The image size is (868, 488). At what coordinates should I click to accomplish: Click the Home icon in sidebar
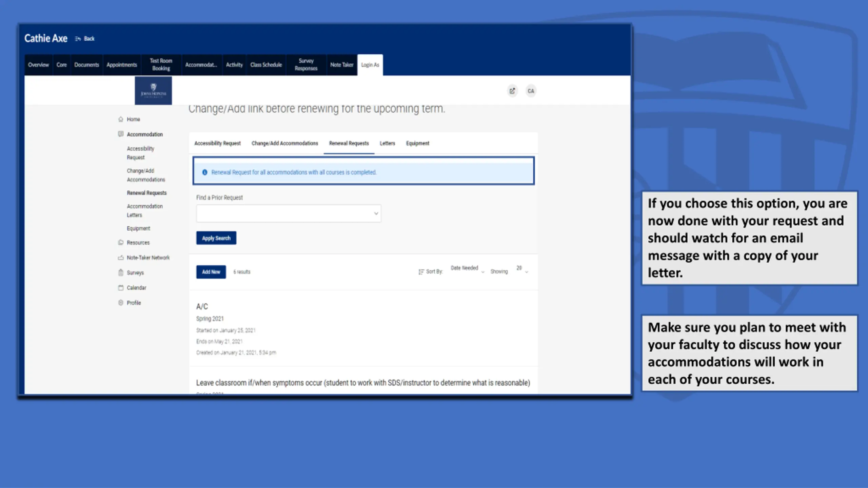tap(120, 119)
